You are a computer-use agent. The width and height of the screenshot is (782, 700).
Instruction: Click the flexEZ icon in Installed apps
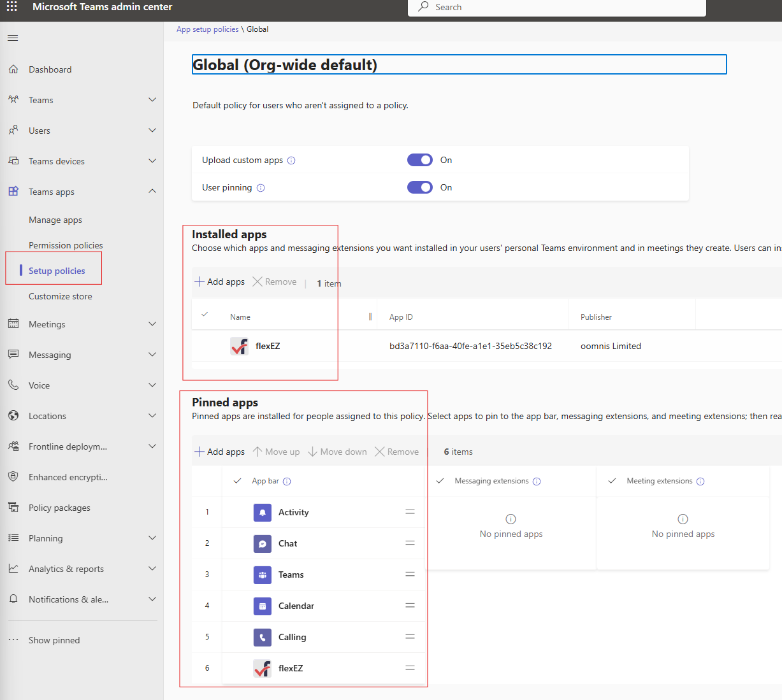tap(240, 346)
